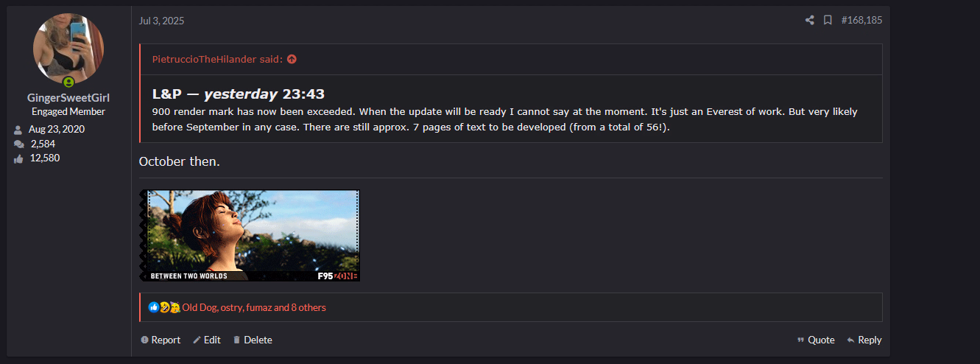Open PietruccioTheHilander said quote link
Viewport: 980px width, 364px height.
217,59
